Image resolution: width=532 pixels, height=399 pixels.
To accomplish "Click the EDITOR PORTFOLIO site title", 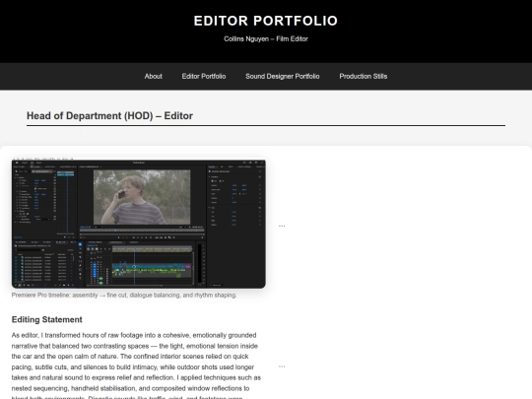I will (266, 21).
